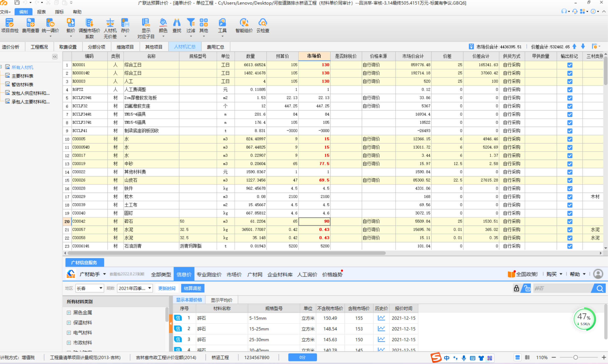Open the user account avatar icon

coord(598,274)
